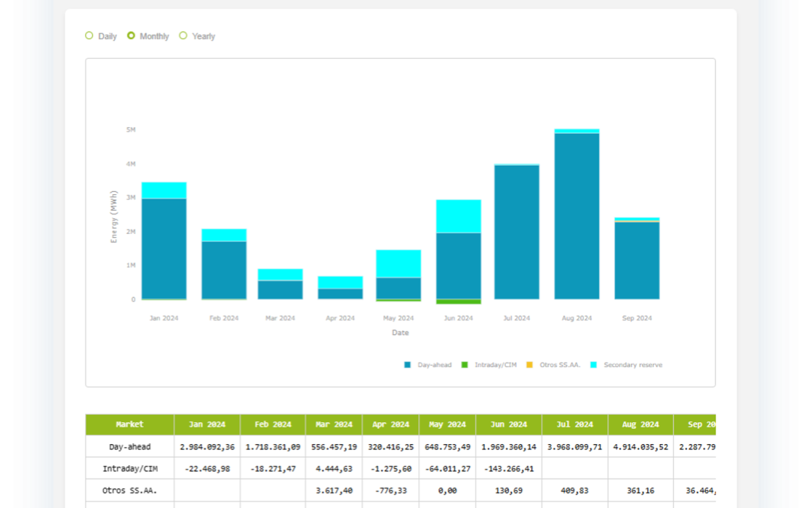Click the Jul 2024 Day-ahead bar
The height and width of the screenshot is (508, 812).
tap(517, 232)
